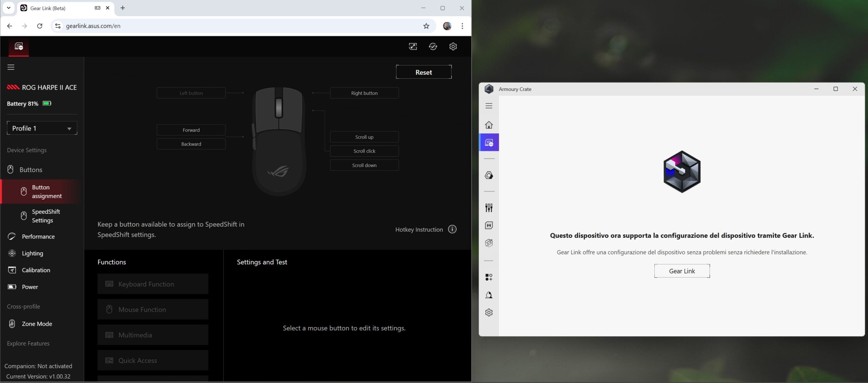
Task: Click the Gear Link settings gear icon
Action: [453, 46]
